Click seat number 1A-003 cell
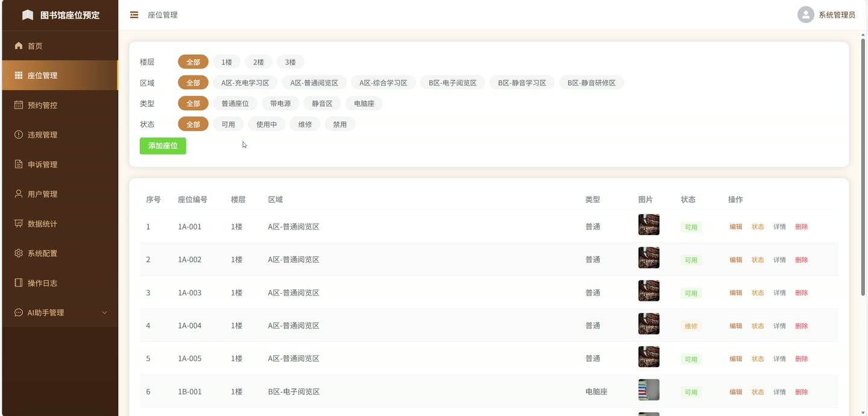Screen dimensions: 868x416 coord(190,292)
